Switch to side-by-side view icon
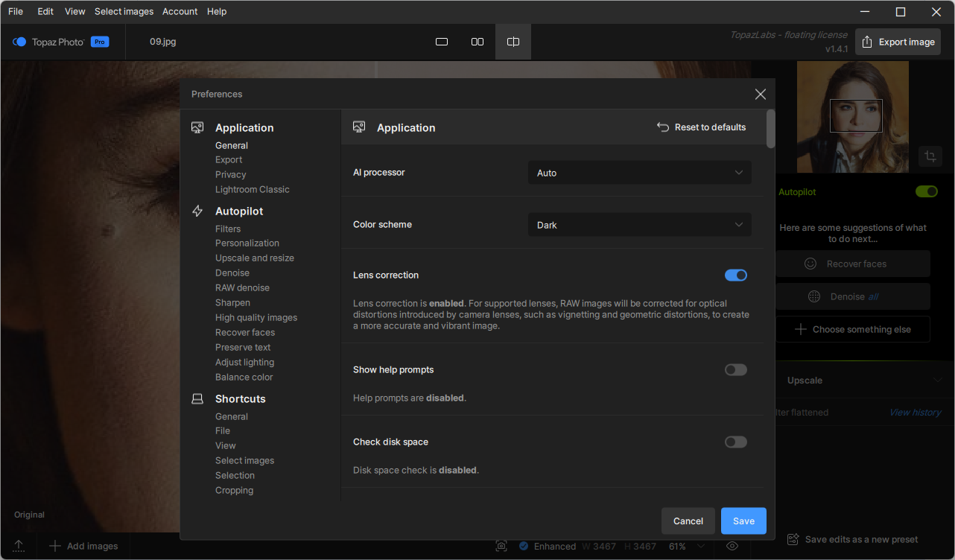Image resolution: width=955 pixels, height=560 pixels. click(477, 42)
